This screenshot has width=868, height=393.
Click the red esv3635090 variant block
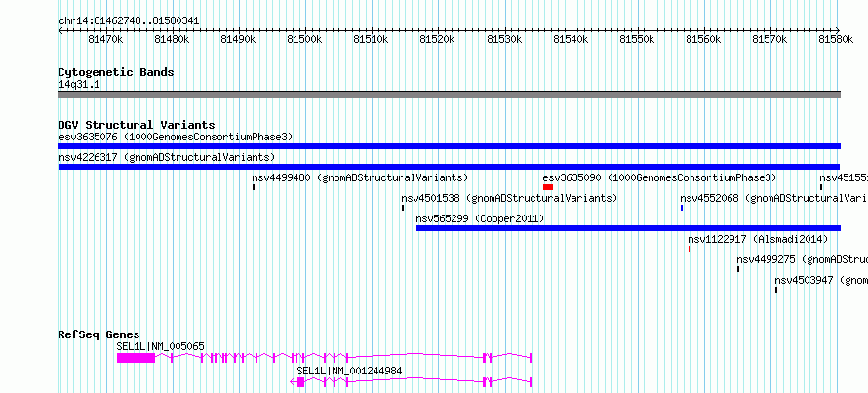(x=548, y=187)
